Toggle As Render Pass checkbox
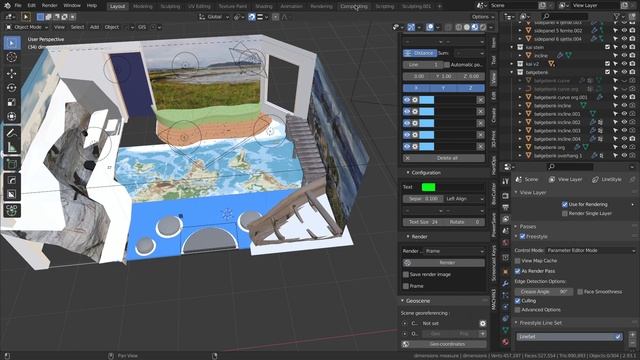This screenshot has width=640, height=360. (x=518, y=271)
